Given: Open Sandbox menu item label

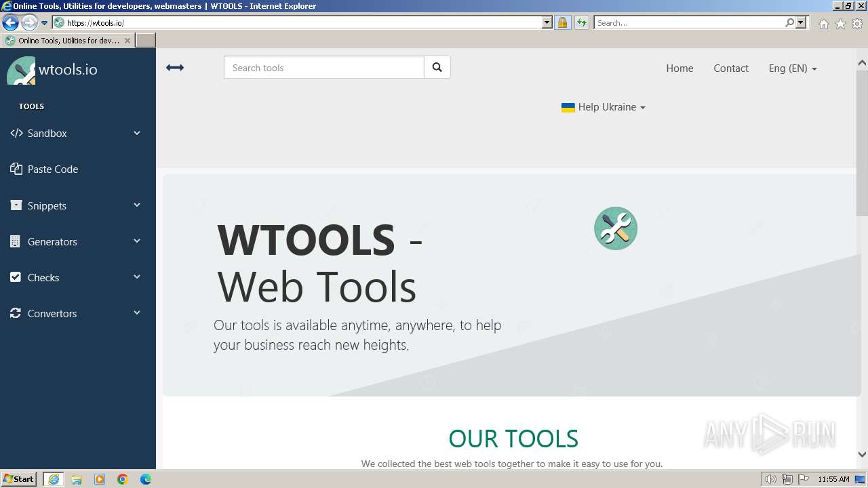Looking at the screenshot, I should (47, 134).
